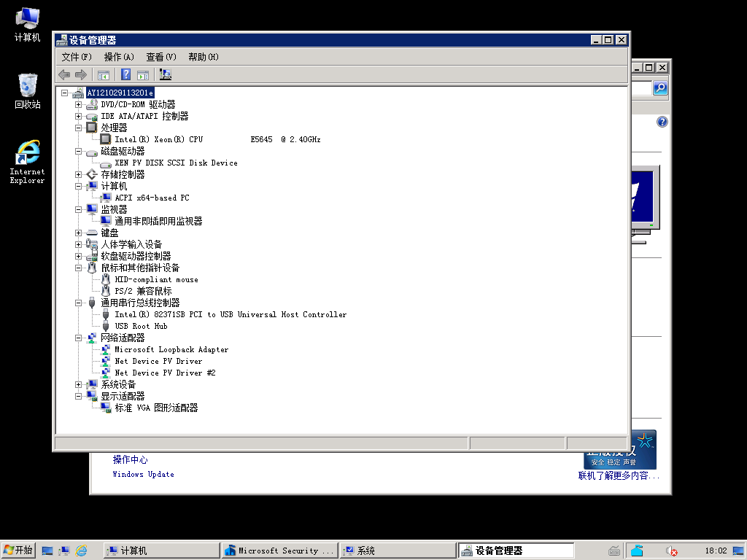Select USB Root Hub entry

click(x=141, y=326)
